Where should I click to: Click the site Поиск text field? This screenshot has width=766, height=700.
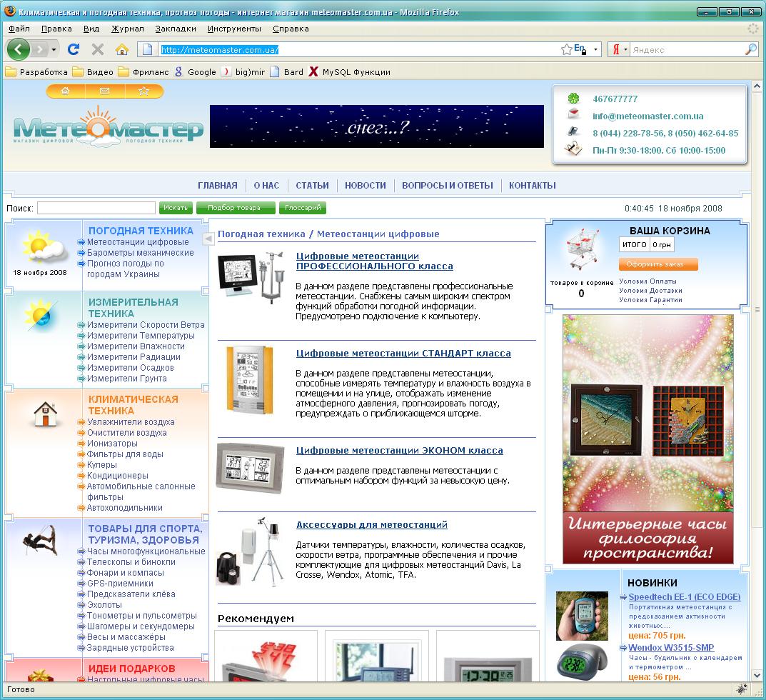pyautogui.click(x=96, y=208)
